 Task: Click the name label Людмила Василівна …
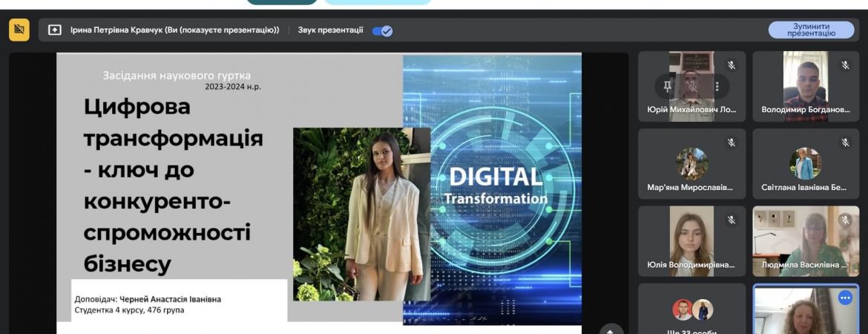(x=804, y=265)
